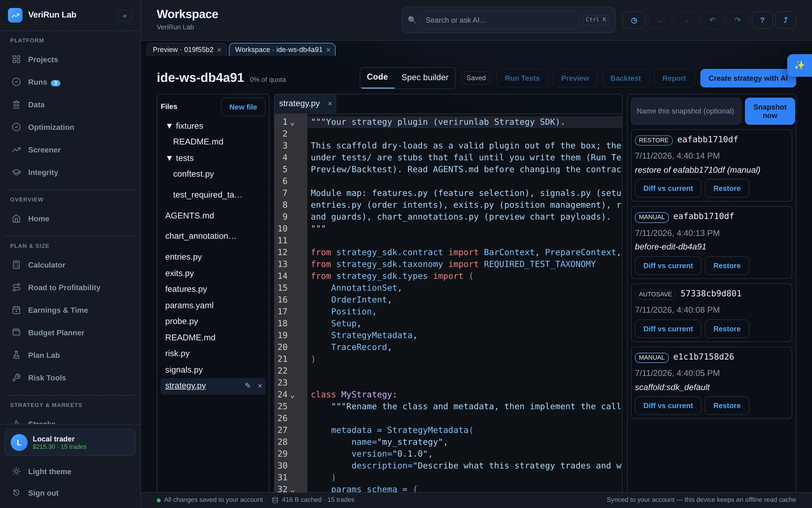Viewport: 812px width, 508px height.
Task: Open risk.py in file list
Action: (177, 354)
